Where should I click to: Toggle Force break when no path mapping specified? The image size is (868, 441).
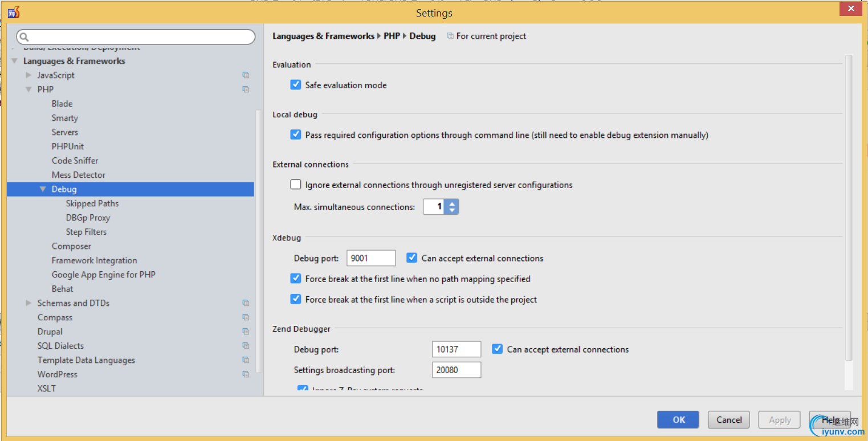295,279
